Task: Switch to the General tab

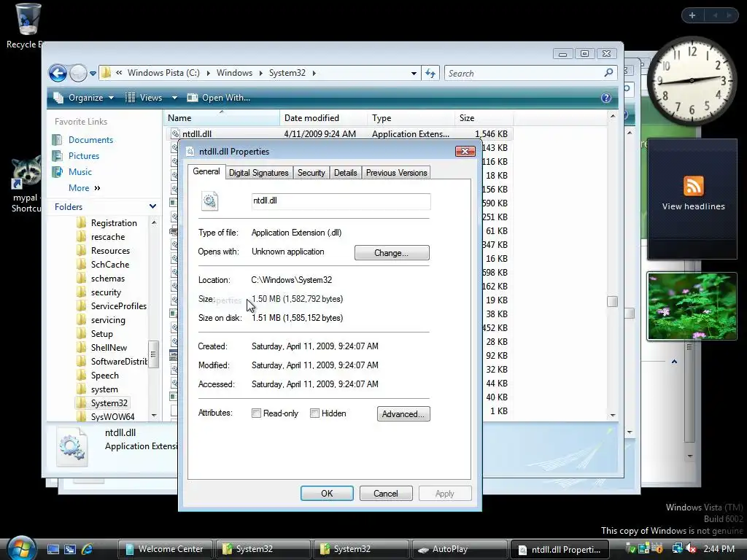Action: 206,171
